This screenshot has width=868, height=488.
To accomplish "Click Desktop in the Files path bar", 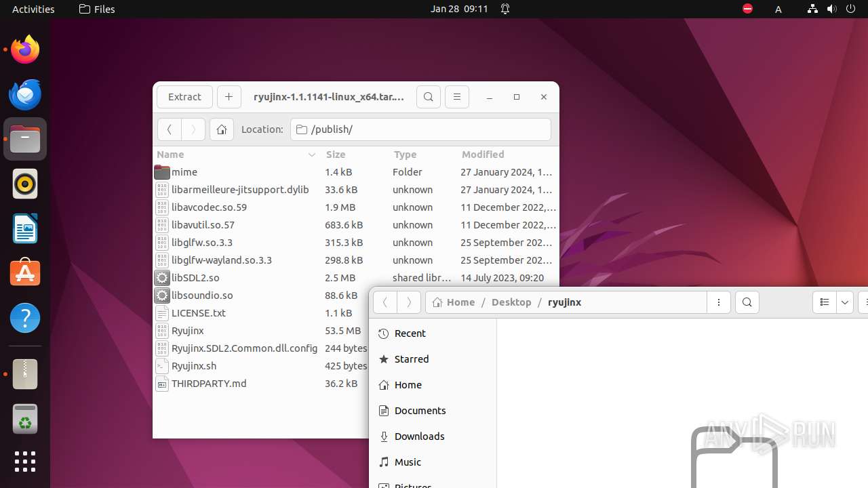I will [x=511, y=302].
